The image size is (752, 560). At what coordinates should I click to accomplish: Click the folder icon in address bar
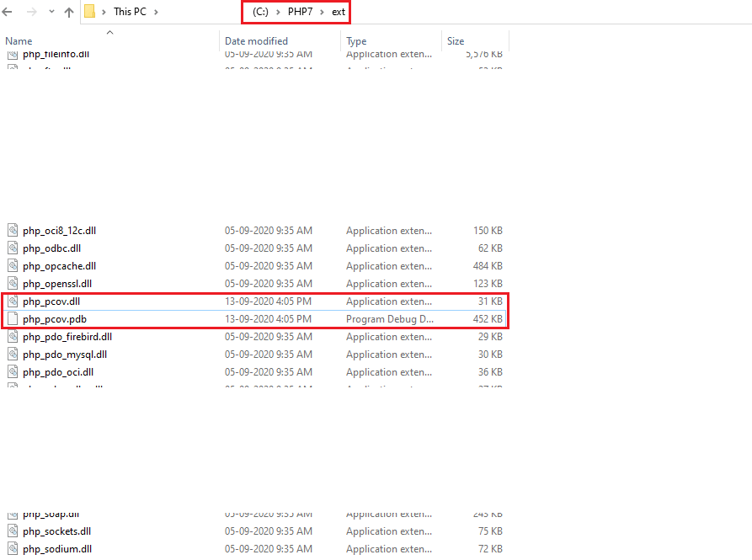(90, 12)
